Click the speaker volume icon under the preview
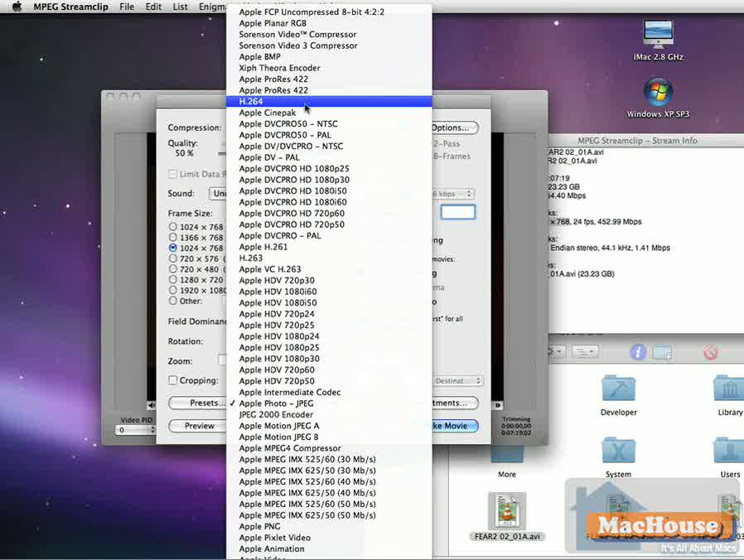 click(152, 405)
